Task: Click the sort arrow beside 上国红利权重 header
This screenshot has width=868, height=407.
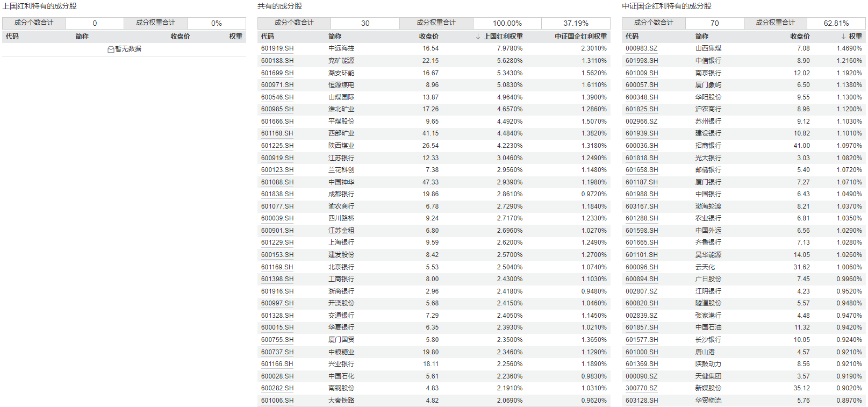Action: tap(478, 37)
